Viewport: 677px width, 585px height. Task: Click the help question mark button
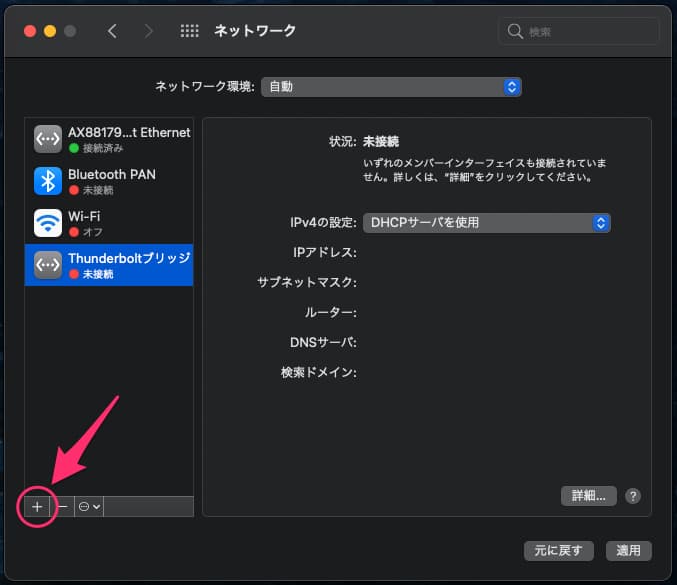pyautogui.click(x=633, y=496)
